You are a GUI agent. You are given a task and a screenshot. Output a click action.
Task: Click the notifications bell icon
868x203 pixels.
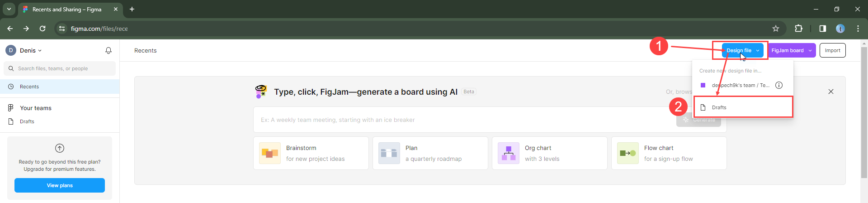tap(108, 50)
